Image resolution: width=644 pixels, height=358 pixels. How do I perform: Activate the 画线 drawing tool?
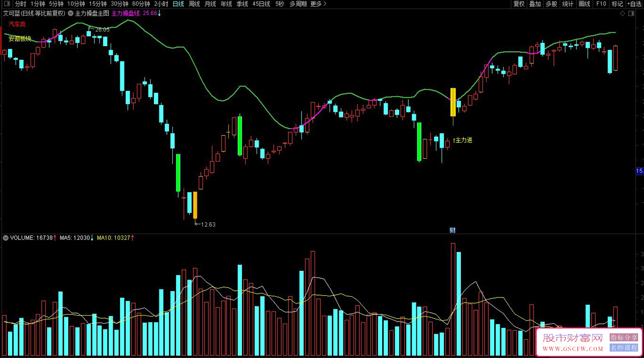pos(584,4)
